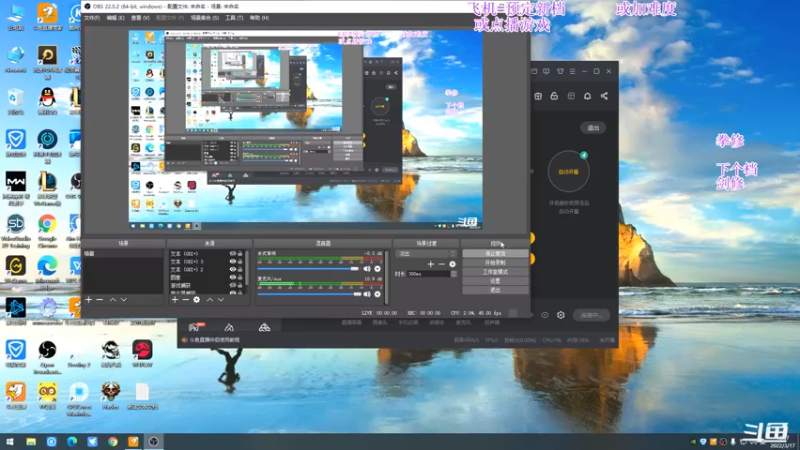
Task: Open the 文件(F) menu in OBS
Action: pos(92,18)
